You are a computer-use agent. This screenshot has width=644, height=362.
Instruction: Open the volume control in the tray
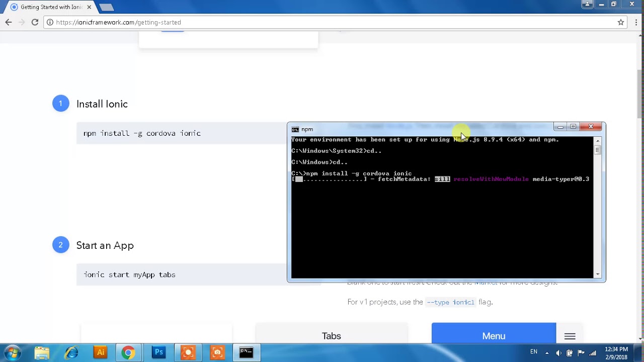(558, 352)
